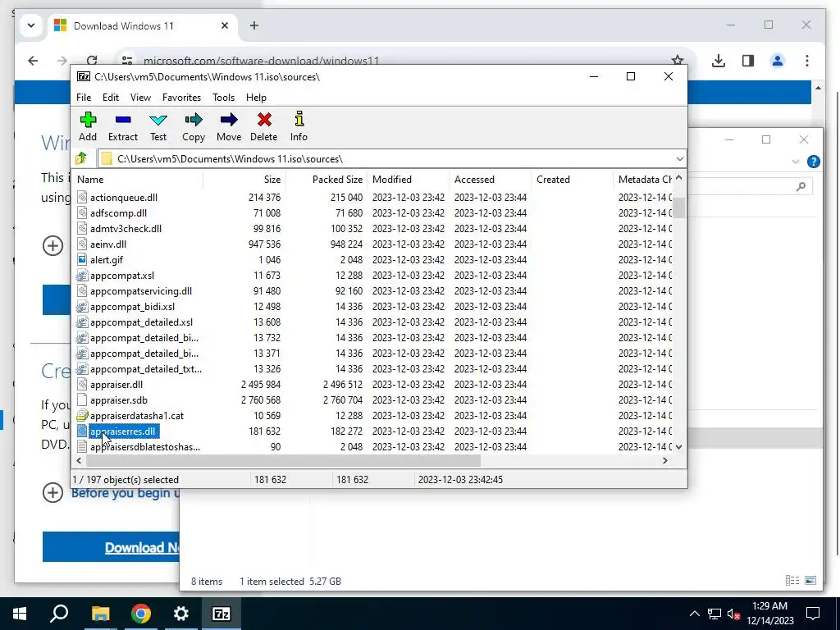The width and height of the screenshot is (840, 630).
Task: Select the actionqueue.dll file
Action: [124, 198]
